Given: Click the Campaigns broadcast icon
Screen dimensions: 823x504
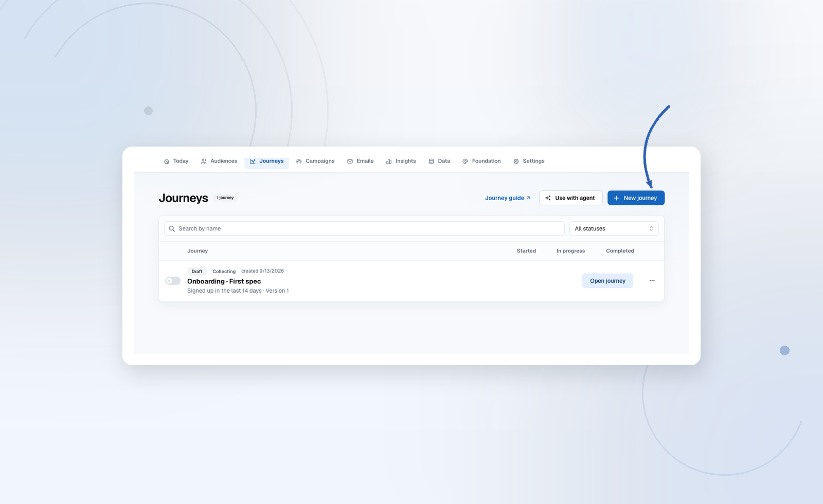Looking at the screenshot, I should pyautogui.click(x=299, y=161).
